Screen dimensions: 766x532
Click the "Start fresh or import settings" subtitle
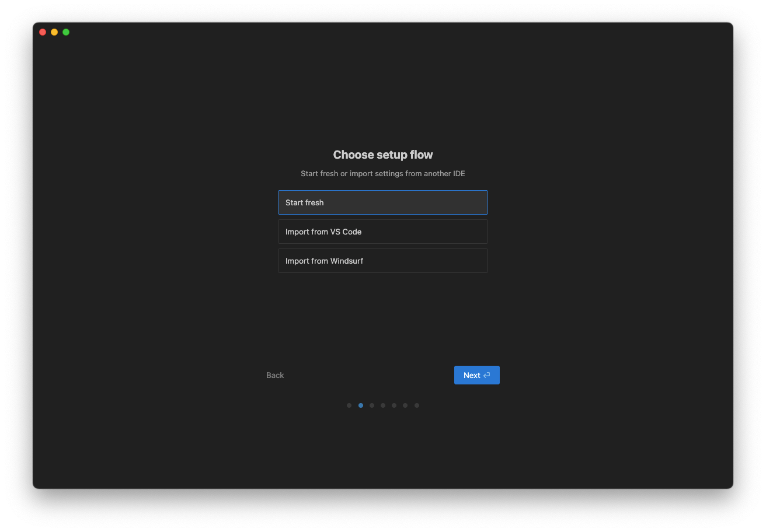pyautogui.click(x=383, y=173)
